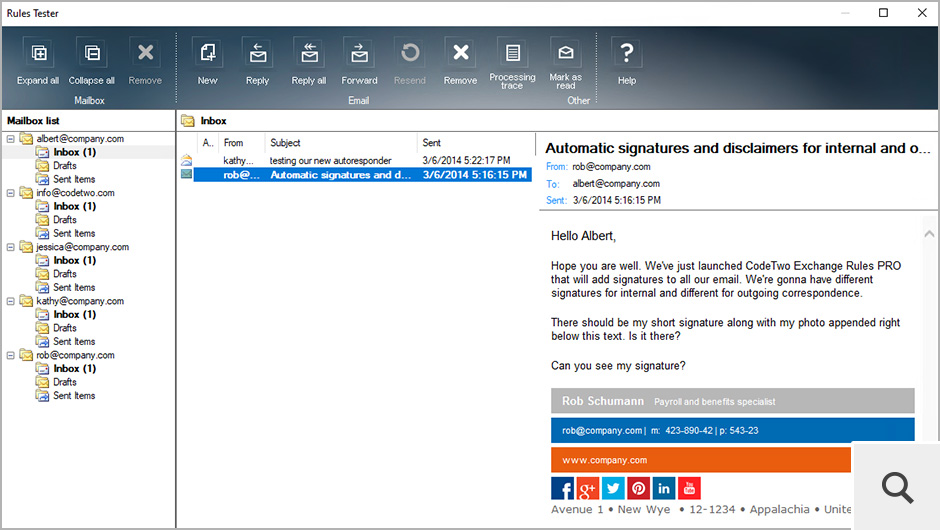Click the Collapse all toolbar icon
Viewport: 940px width, 530px height.
pyautogui.click(x=92, y=55)
